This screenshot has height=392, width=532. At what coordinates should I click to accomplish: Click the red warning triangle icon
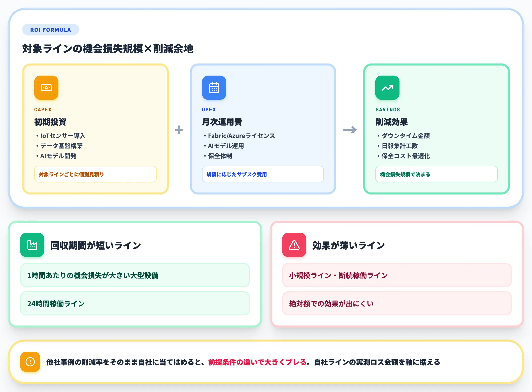click(294, 245)
